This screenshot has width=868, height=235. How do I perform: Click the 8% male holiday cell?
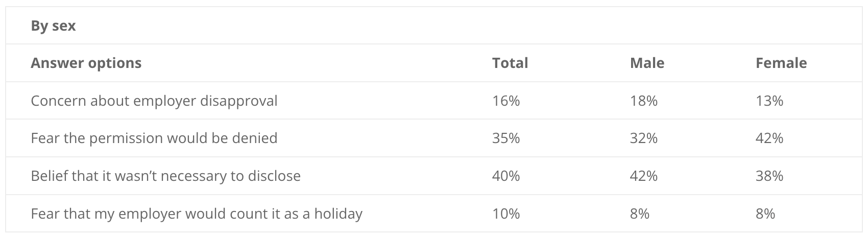pos(640,213)
